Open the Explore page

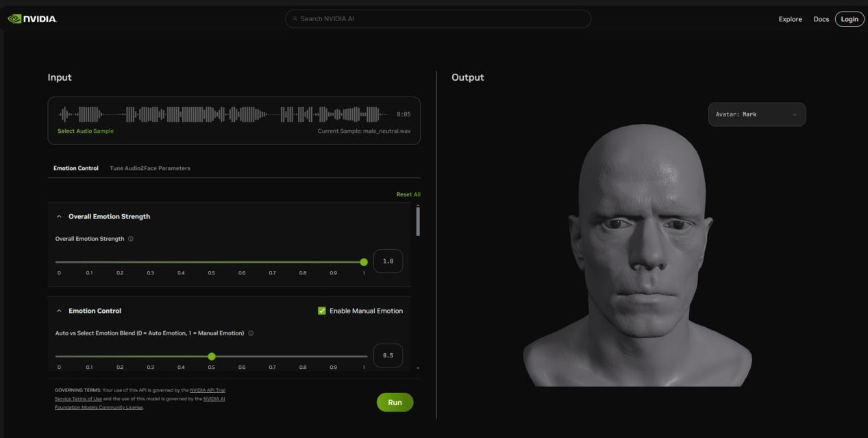click(x=790, y=19)
